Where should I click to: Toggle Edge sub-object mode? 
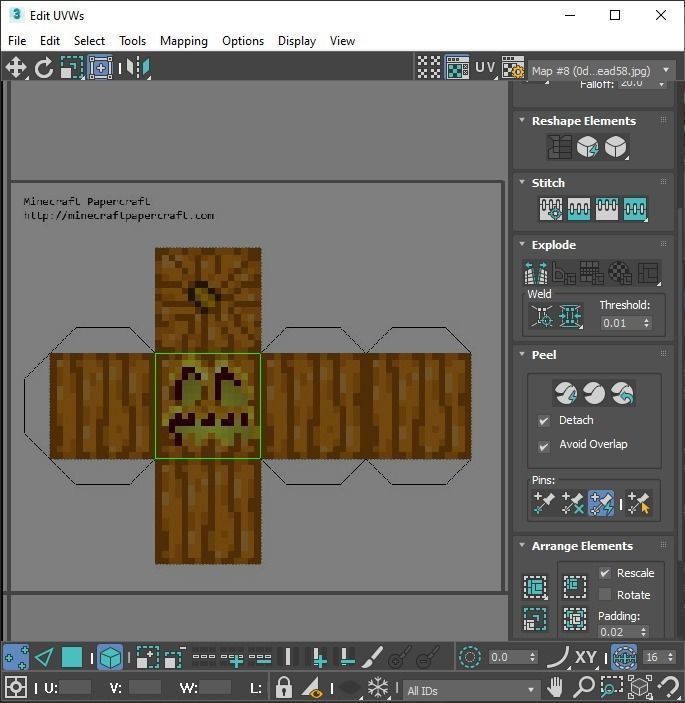click(x=44, y=657)
